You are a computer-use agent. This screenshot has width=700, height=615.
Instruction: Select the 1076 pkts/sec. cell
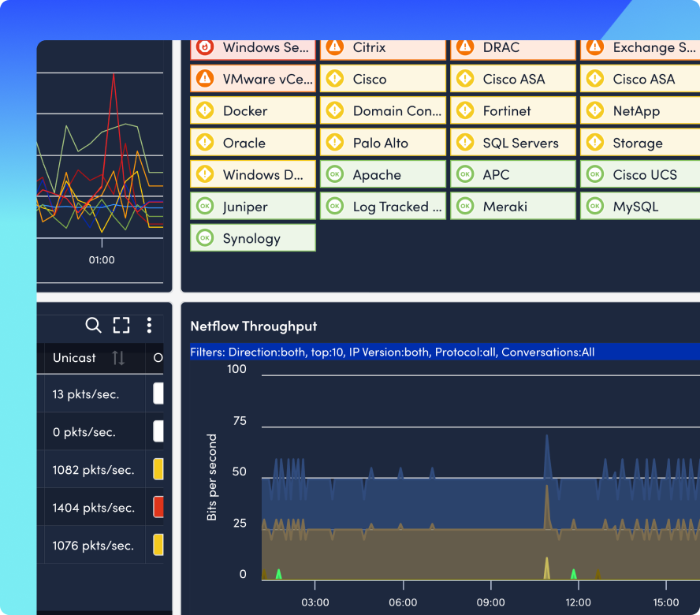coord(95,546)
